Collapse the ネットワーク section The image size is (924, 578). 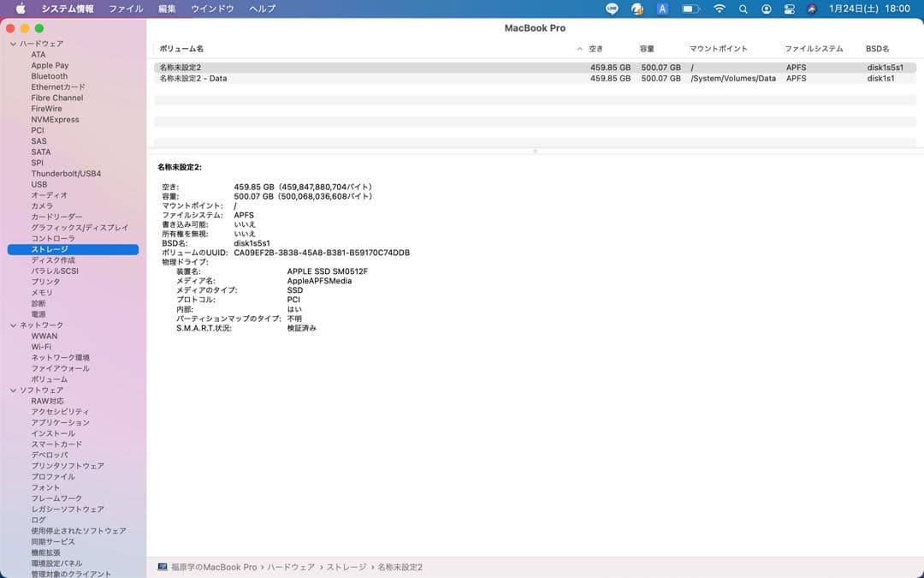pos(14,325)
